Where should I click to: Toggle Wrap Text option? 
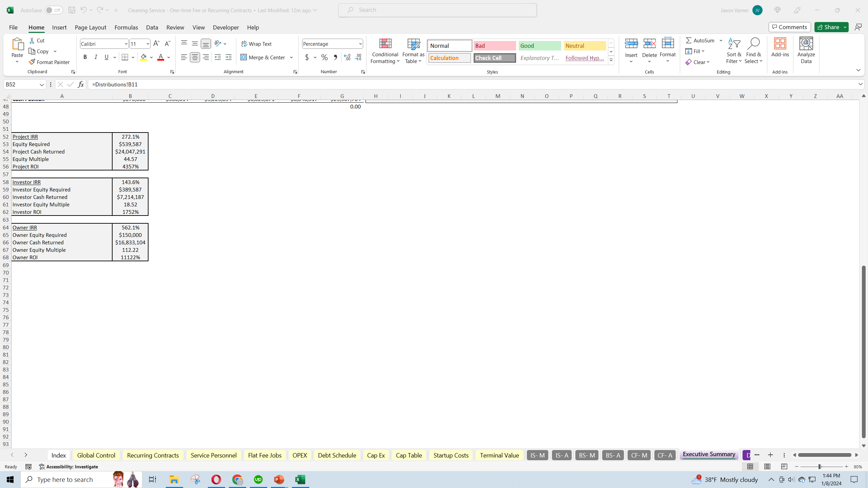[256, 44]
